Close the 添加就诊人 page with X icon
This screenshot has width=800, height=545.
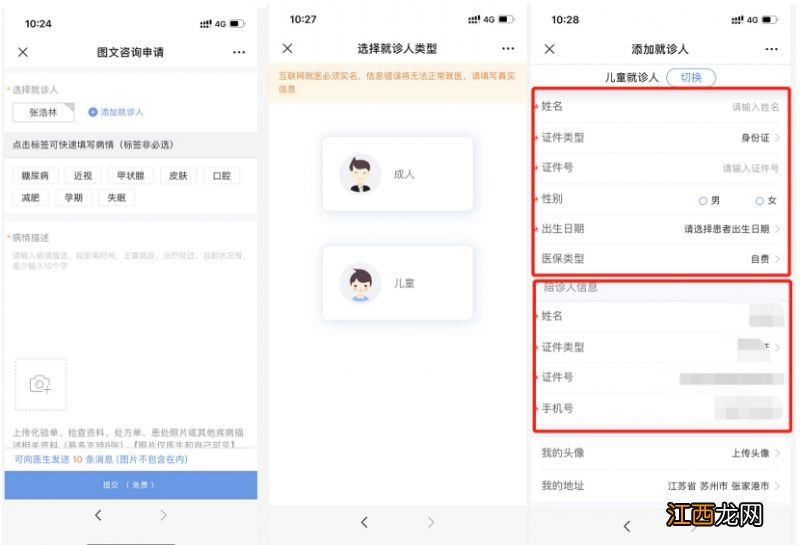point(549,49)
